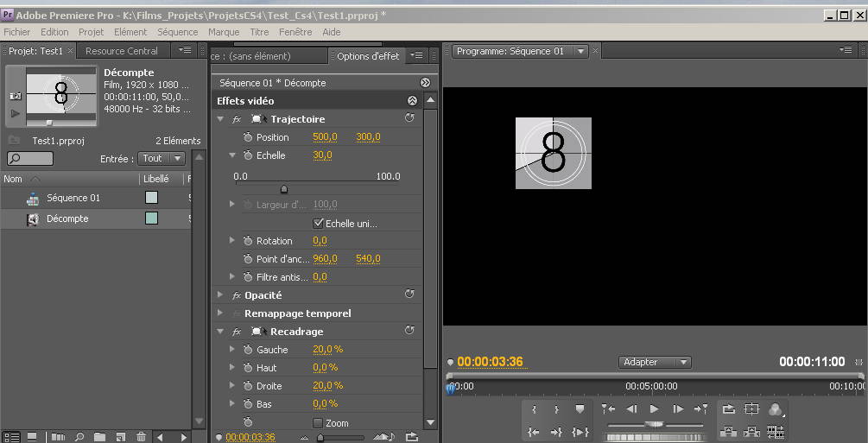
Task: Click the Extract button
Action: click(751, 432)
